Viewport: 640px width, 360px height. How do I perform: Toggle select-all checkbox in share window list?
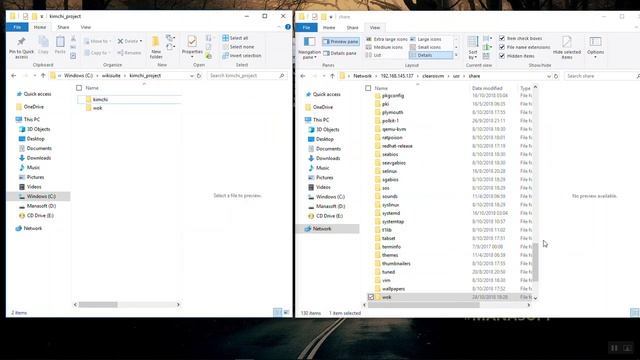[x=368, y=88]
